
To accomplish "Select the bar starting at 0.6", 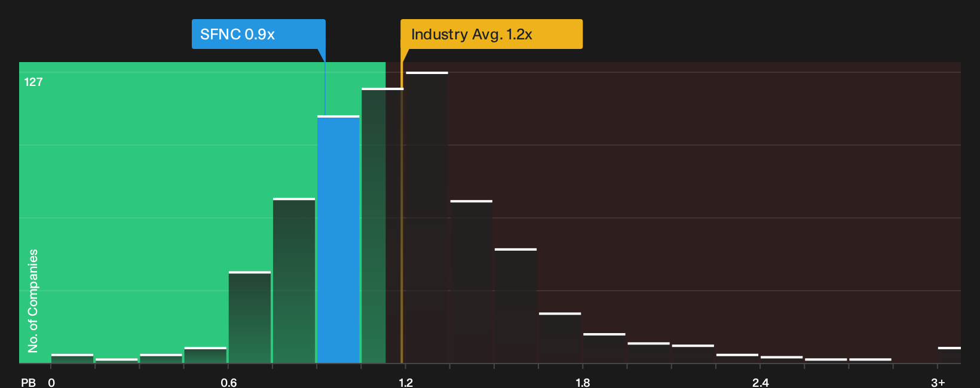I will [250, 318].
